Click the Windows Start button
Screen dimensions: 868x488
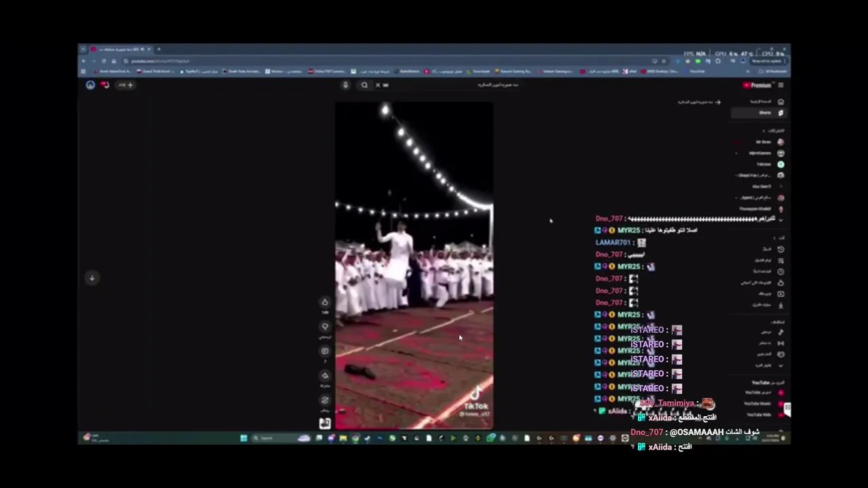pos(243,439)
